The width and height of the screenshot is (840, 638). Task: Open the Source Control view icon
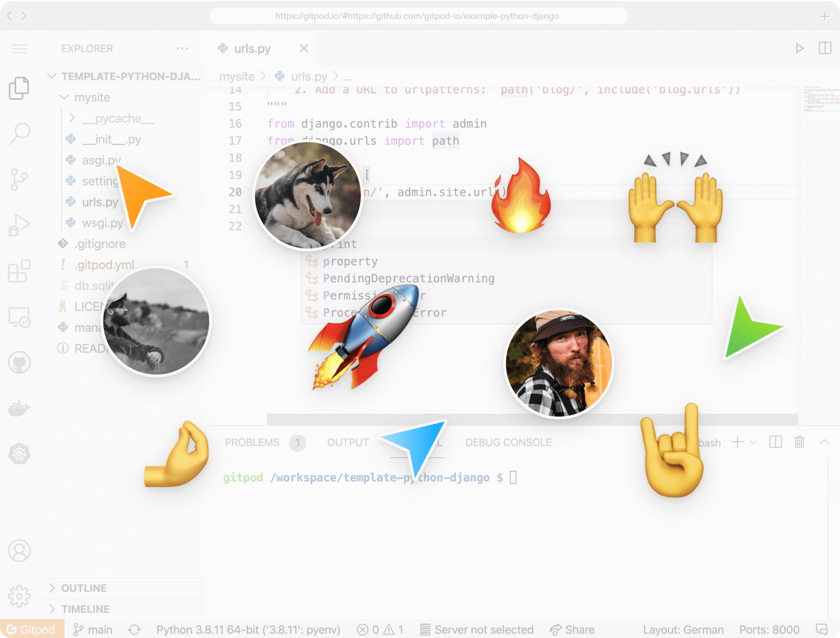click(x=19, y=180)
